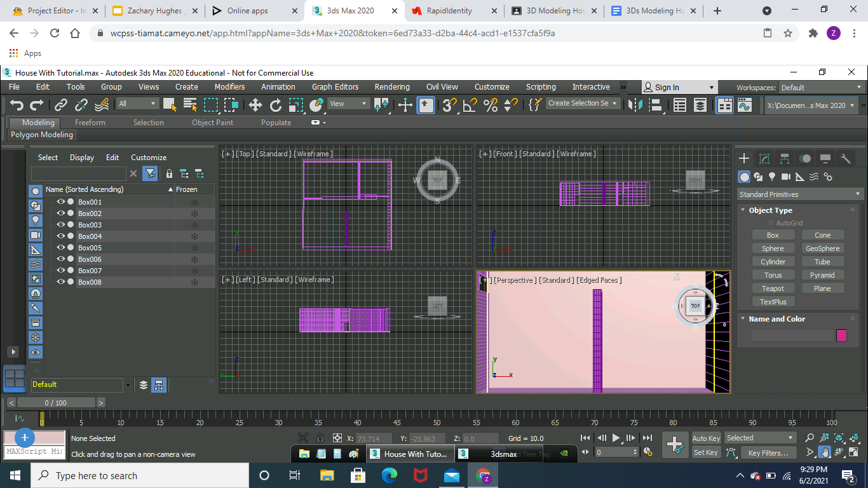The width and height of the screenshot is (868, 488).
Task: Activate Bind to Space Warp tool
Action: tap(102, 105)
